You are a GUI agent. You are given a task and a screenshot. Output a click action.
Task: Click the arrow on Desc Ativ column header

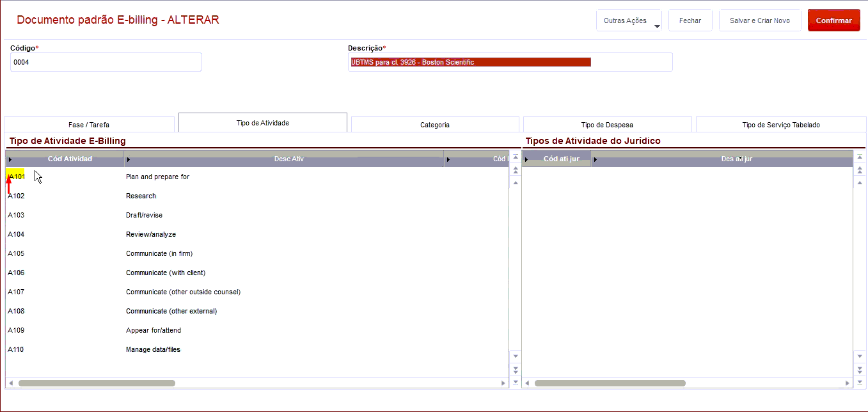129,159
